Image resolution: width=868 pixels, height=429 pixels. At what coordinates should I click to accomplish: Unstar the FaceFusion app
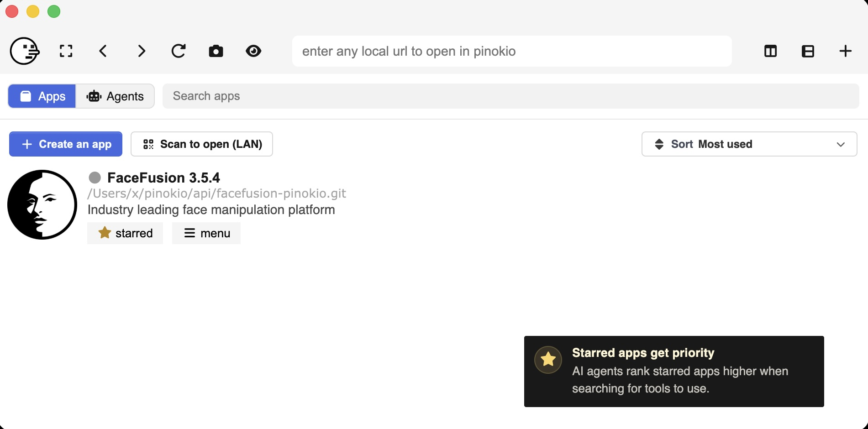tap(125, 233)
